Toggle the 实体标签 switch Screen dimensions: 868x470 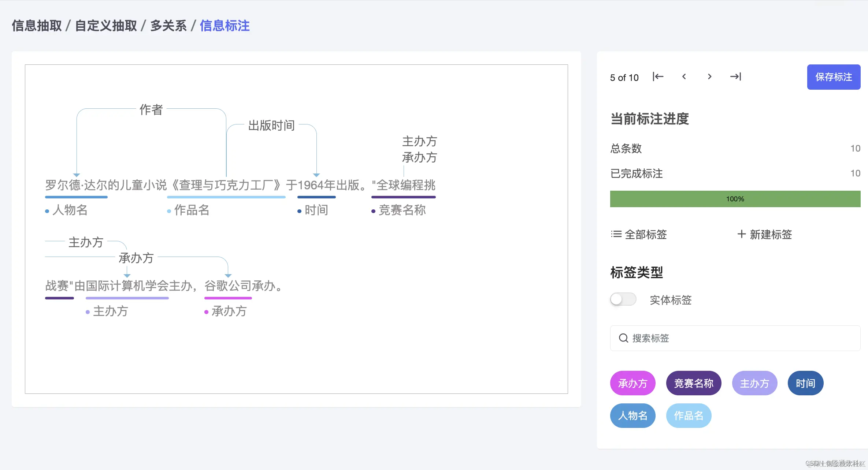pos(623,299)
